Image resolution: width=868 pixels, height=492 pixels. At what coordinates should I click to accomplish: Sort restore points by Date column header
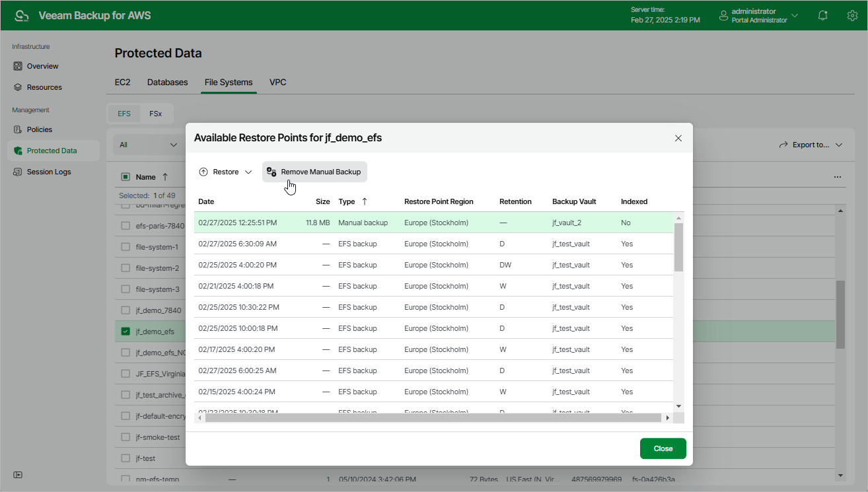click(206, 201)
